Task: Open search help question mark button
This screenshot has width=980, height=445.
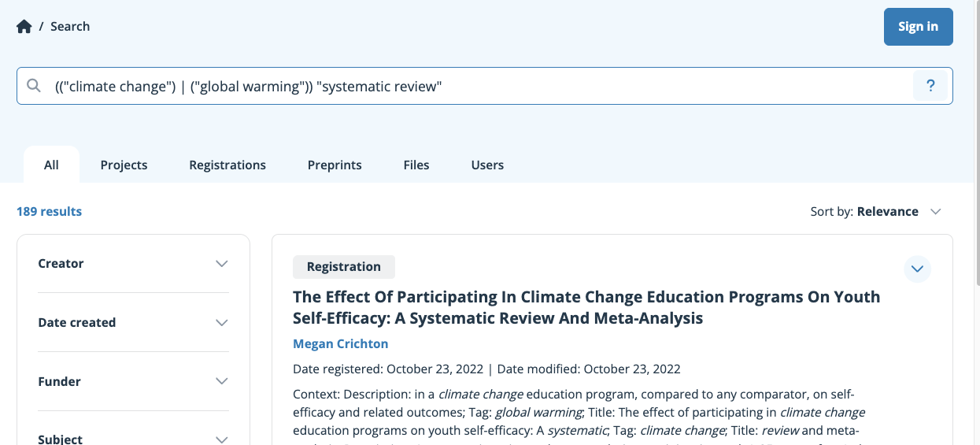Action: click(x=930, y=86)
